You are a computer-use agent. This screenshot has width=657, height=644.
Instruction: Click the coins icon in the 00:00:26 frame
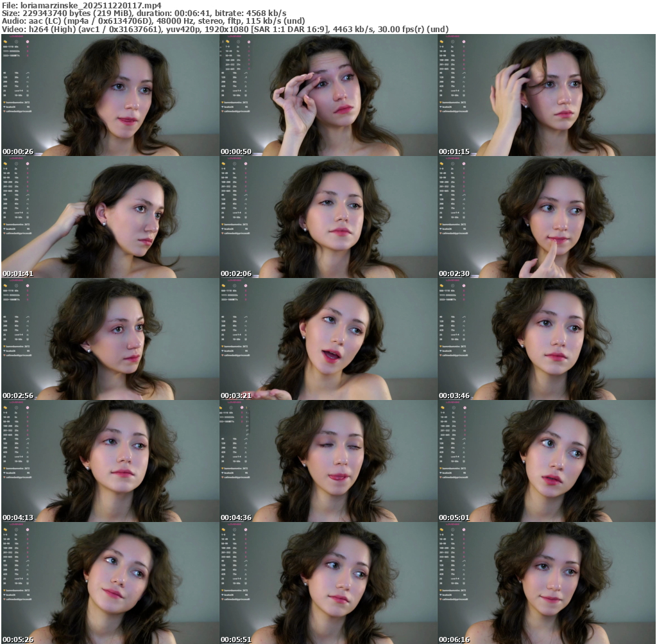point(5,41)
